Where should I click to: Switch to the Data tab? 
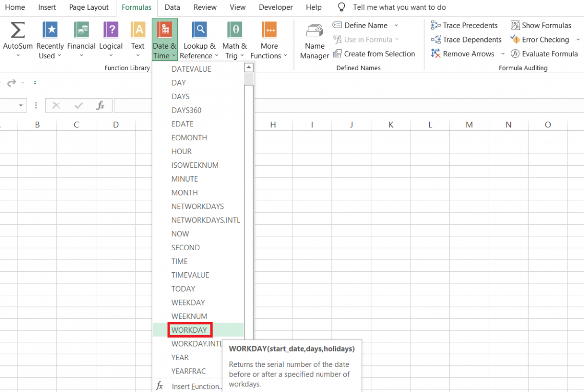pyautogui.click(x=172, y=7)
